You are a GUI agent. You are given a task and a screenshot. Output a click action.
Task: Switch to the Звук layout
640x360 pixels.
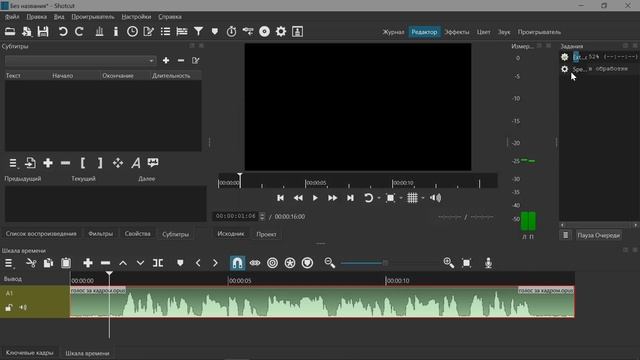504,32
